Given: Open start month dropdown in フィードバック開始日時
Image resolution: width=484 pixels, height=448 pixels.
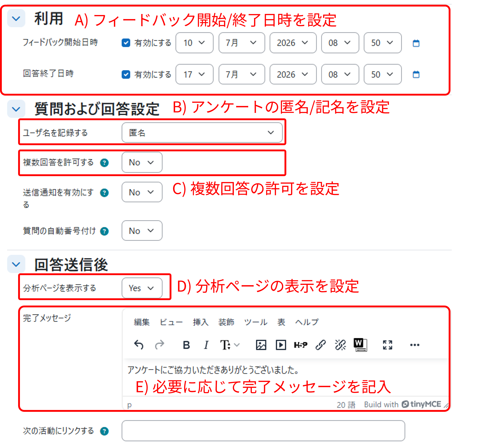Looking at the screenshot, I should click(242, 43).
